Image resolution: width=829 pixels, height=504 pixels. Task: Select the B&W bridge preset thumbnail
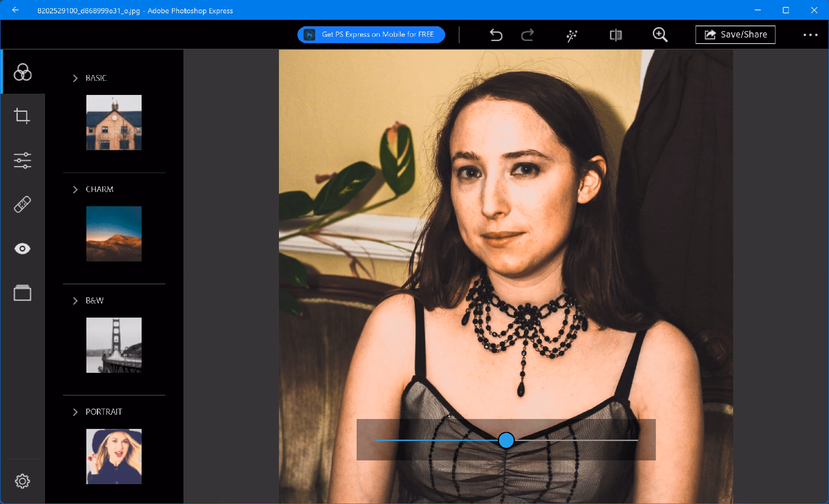114,345
